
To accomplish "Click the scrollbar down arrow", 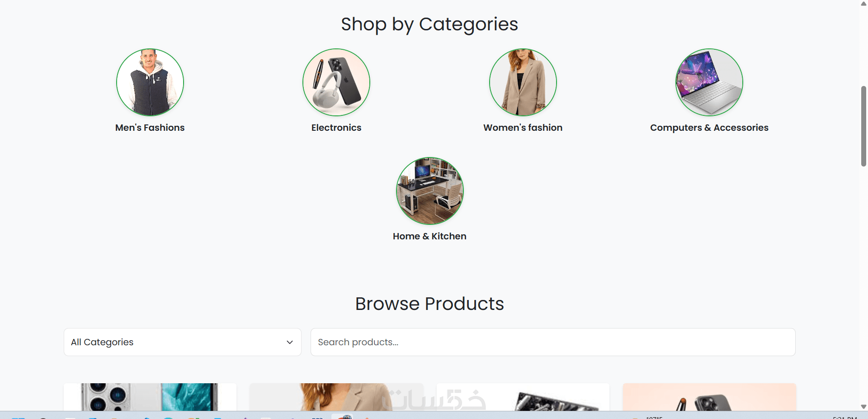I will (x=863, y=407).
